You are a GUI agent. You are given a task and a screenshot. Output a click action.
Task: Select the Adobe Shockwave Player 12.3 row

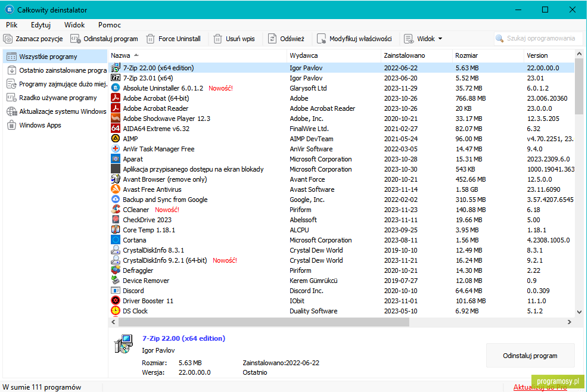pyautogui.click(x=341, y=119)
